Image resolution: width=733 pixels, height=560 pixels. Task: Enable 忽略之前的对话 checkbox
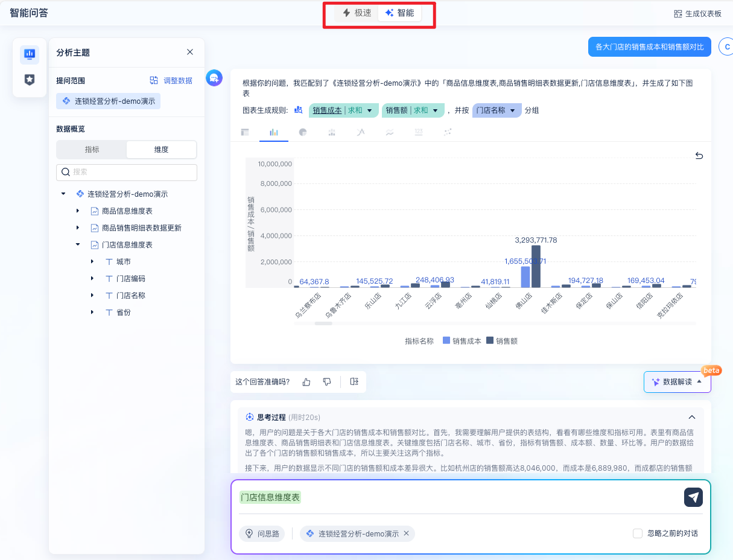pyautogui.click(x=638, y=533)
